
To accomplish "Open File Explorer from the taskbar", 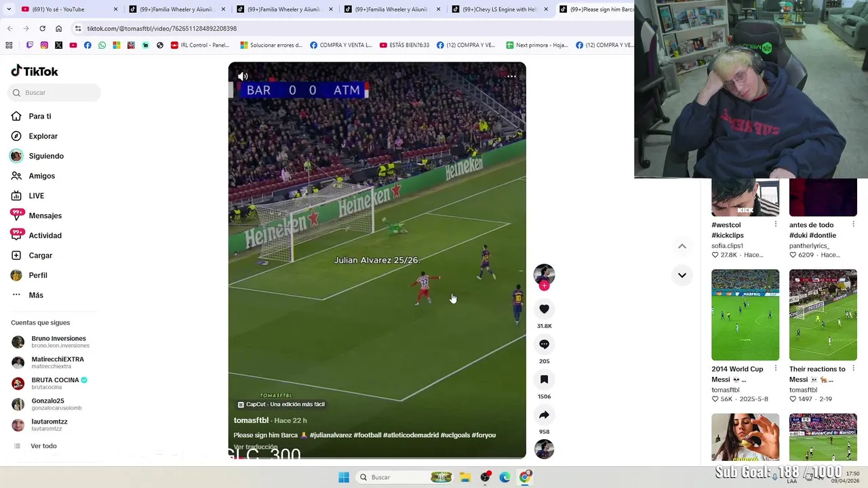I will click(465, 477).
